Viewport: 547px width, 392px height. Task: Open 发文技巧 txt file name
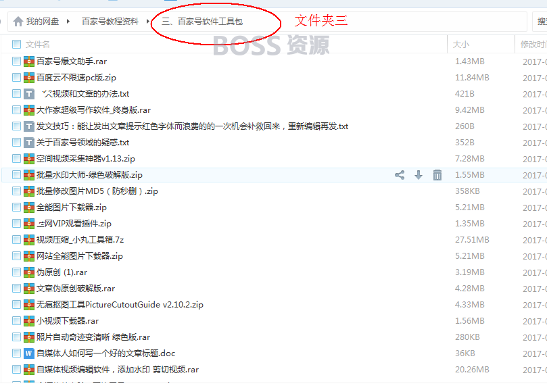(x=192, y=126)
